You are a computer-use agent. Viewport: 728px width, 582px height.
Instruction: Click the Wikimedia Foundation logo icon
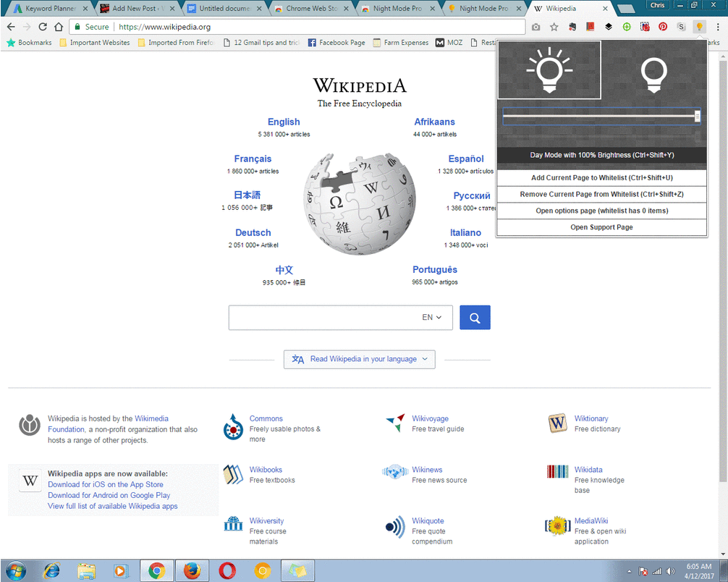coord(29,425)
